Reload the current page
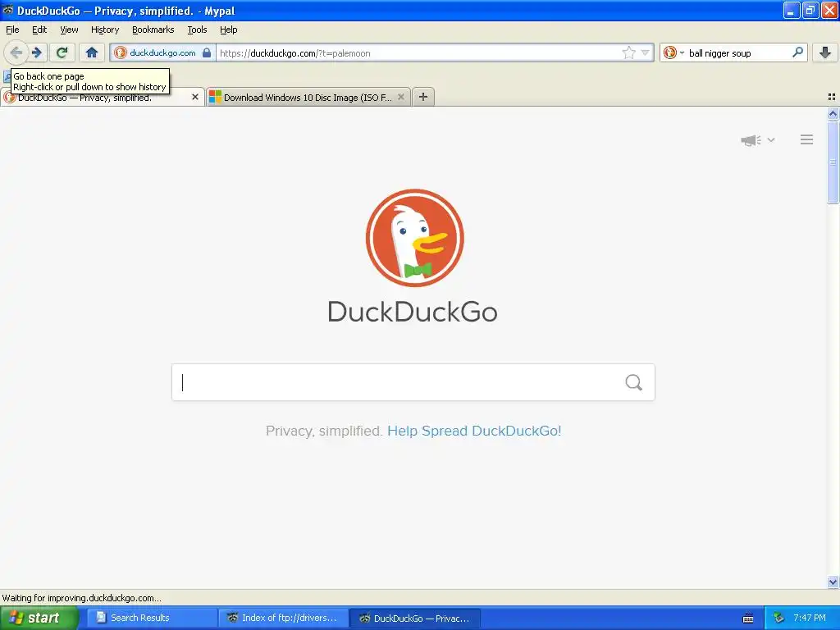 tap(62, 52)
